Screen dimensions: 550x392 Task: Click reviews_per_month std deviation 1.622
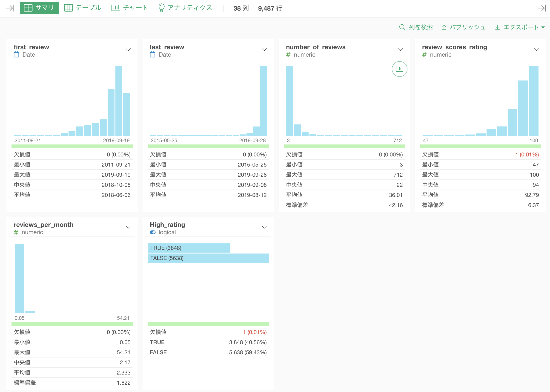tap(123, 383)
